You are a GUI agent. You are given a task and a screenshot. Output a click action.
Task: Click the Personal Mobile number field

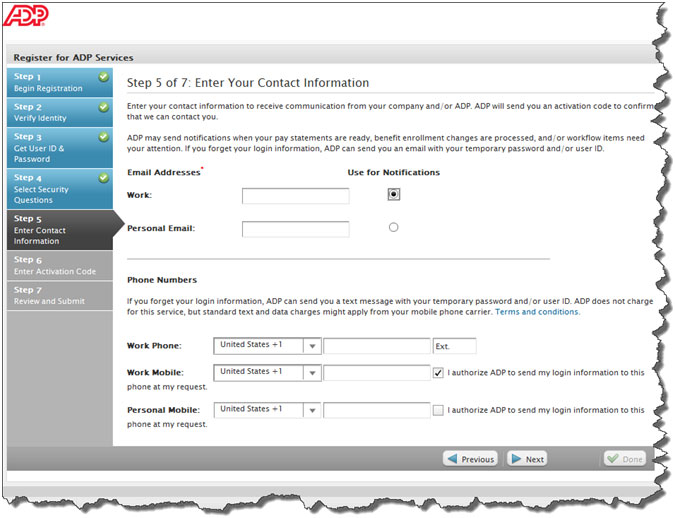[377, 410]
